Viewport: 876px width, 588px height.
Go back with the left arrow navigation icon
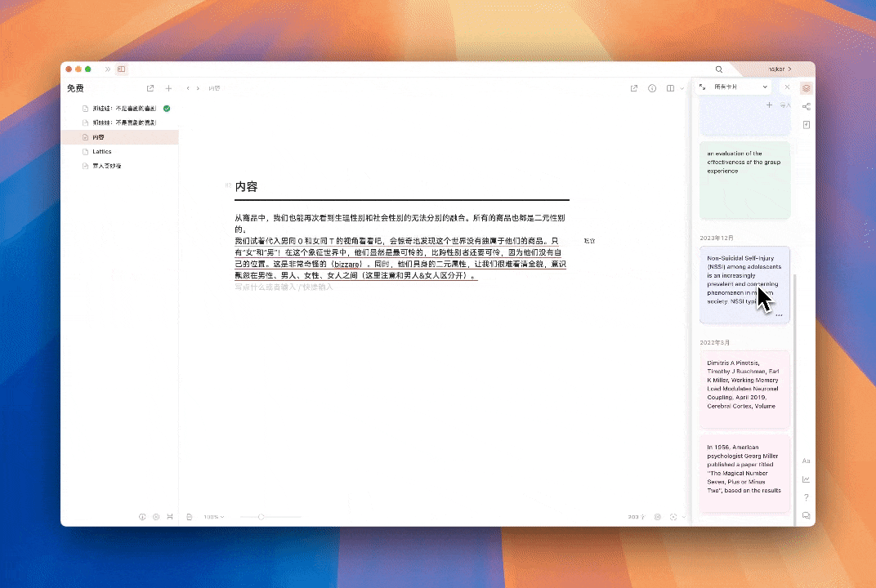188,88
